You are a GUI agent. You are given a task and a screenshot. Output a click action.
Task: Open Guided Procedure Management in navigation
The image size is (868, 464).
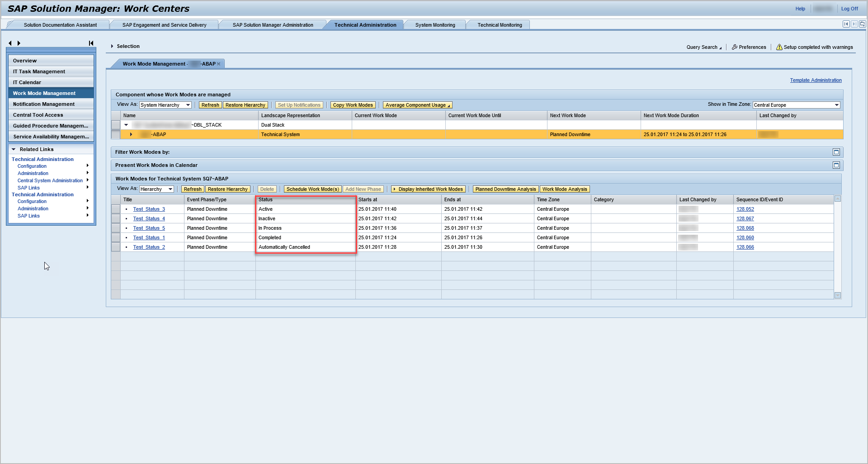pyautogui.click(x=51, y=126)
